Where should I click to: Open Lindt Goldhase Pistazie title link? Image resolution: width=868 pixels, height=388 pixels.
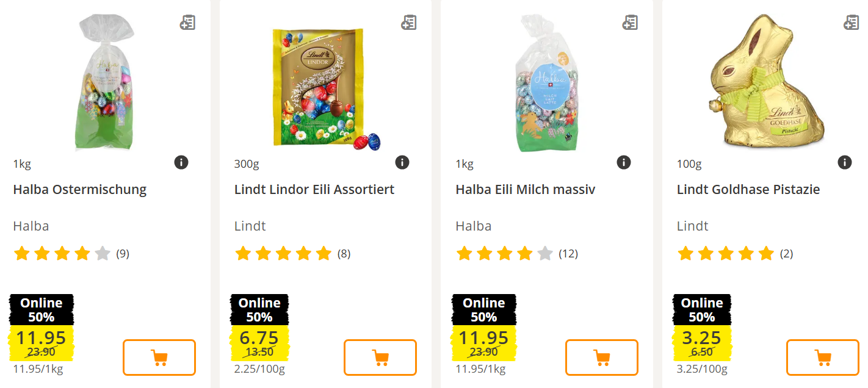tap(748, 190)
